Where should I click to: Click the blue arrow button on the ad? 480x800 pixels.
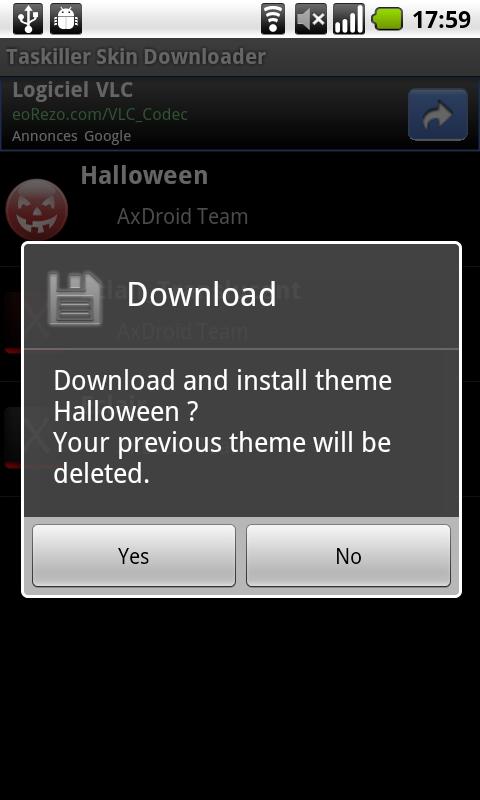438,114
